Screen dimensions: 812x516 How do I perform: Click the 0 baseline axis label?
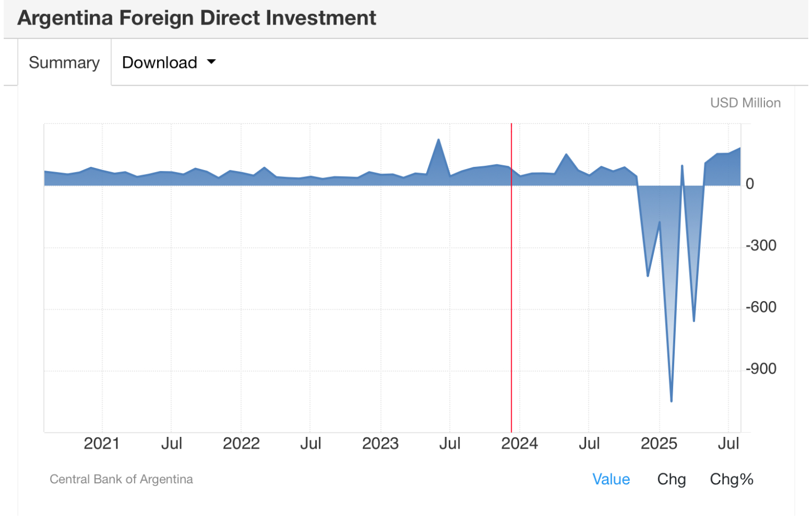(750, 184)
